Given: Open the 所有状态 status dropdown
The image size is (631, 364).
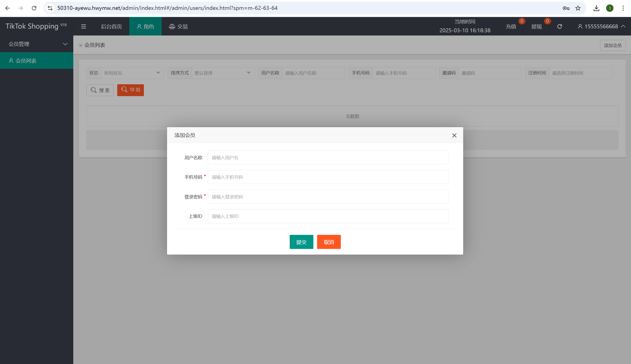Looking at the screenshot, I should [x=133, y=73].
